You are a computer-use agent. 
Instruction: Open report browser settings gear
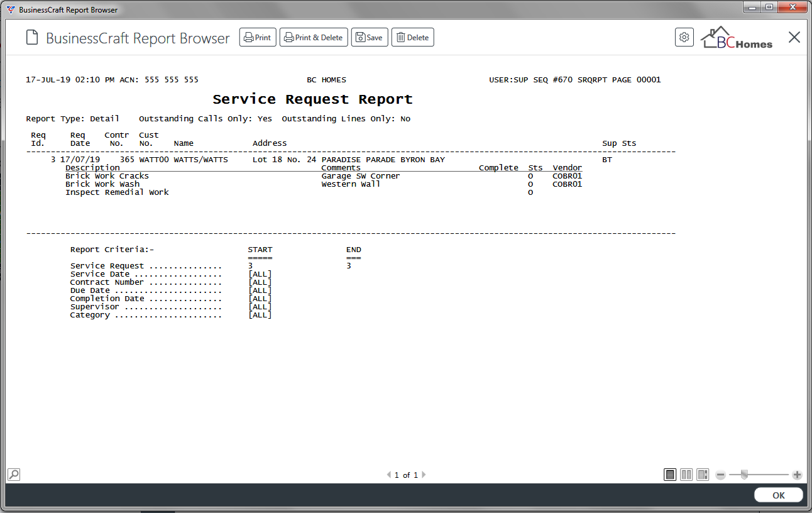coord(684,38)
